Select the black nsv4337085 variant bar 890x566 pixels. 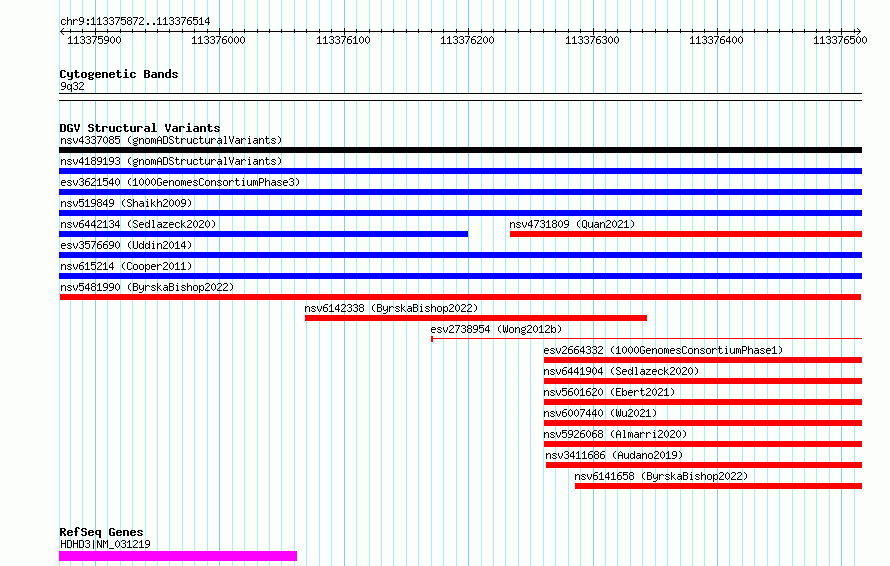[460, 150]
